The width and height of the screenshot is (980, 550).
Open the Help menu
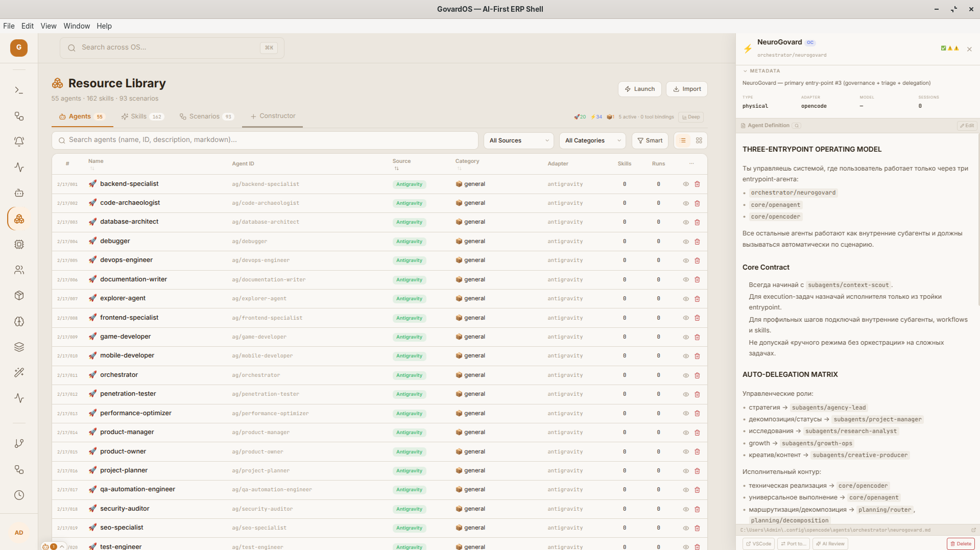[104, 26]
